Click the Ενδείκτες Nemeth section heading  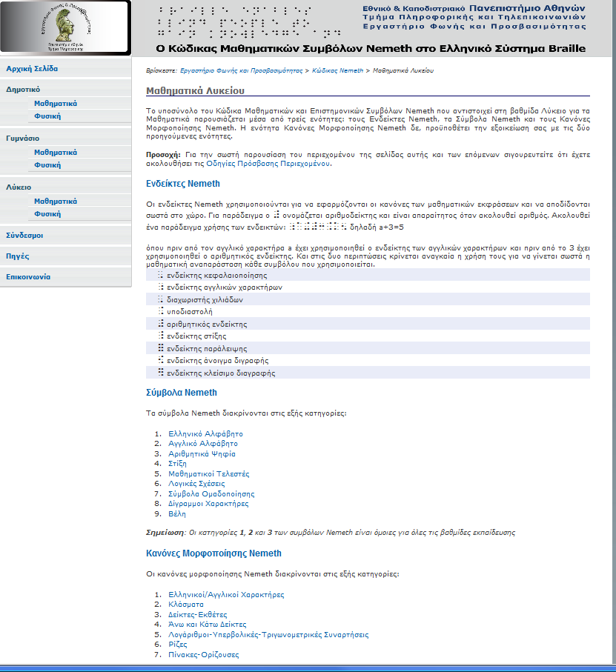pos(183,184)
